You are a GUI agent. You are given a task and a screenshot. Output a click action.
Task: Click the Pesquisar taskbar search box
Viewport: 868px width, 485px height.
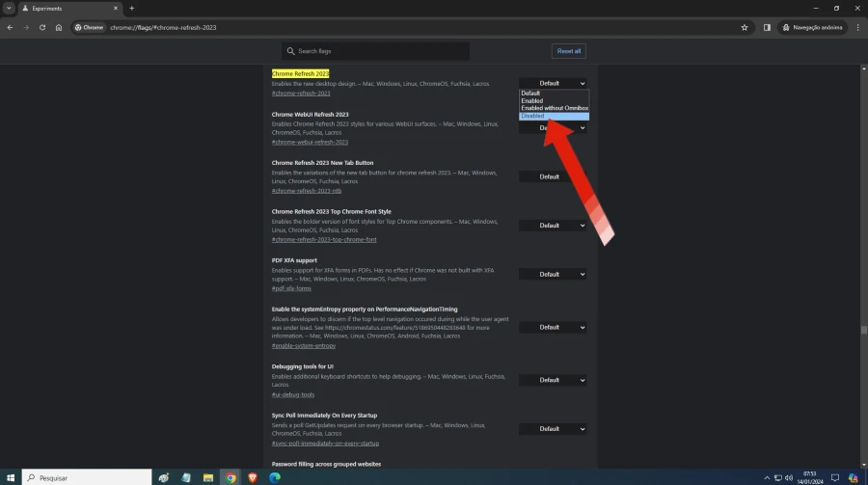87,477
